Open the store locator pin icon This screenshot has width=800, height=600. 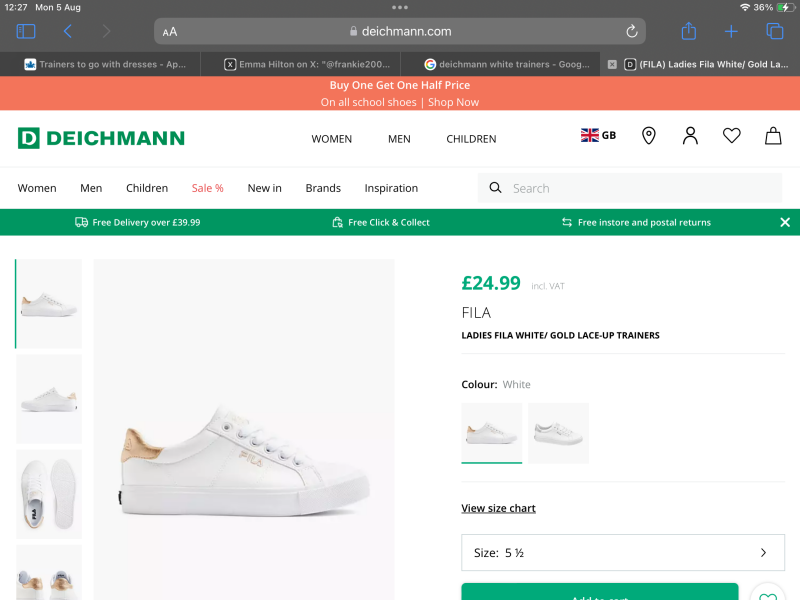tap(648, 136)
